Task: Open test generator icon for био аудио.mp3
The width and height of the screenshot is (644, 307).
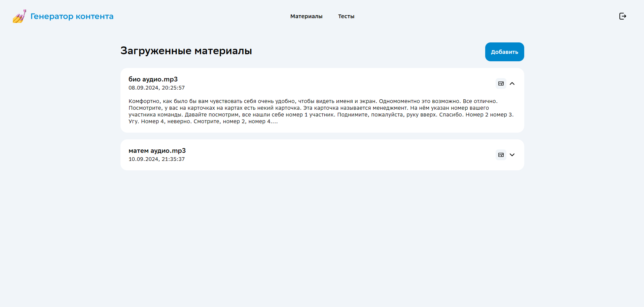Action: click(x=501, y=83)
